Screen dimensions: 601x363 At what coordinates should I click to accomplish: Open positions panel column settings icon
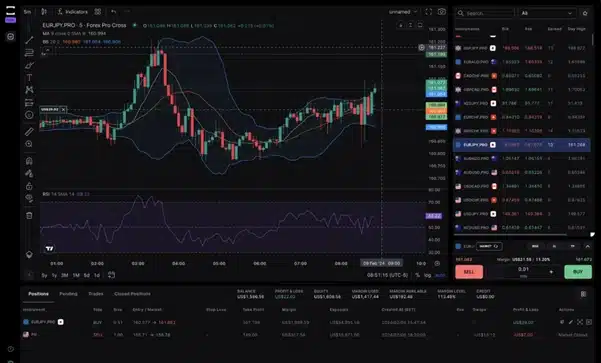583,294
